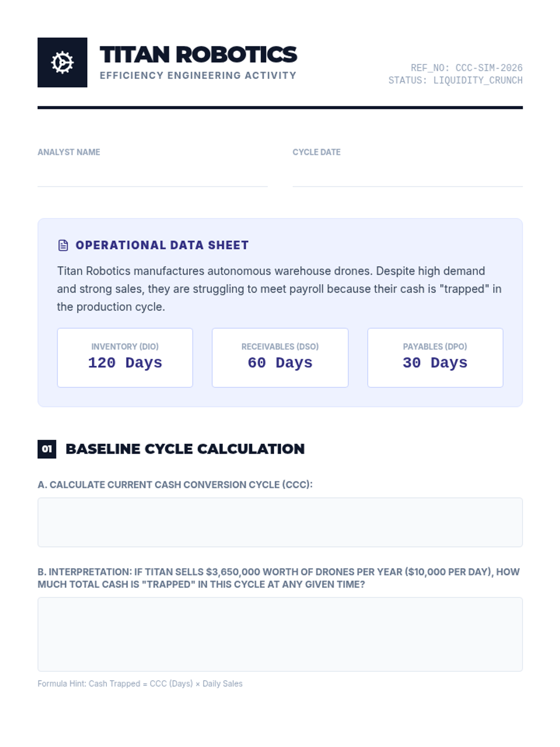Click the Efficiency Engineering Activity subtitle
The image size is (560, 747).
click(198, 76)
